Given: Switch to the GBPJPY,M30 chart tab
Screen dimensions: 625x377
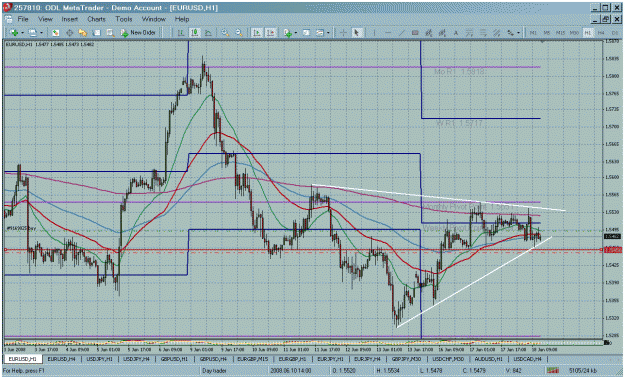Looking at the screenshot, I should click(x=407, y=359).
